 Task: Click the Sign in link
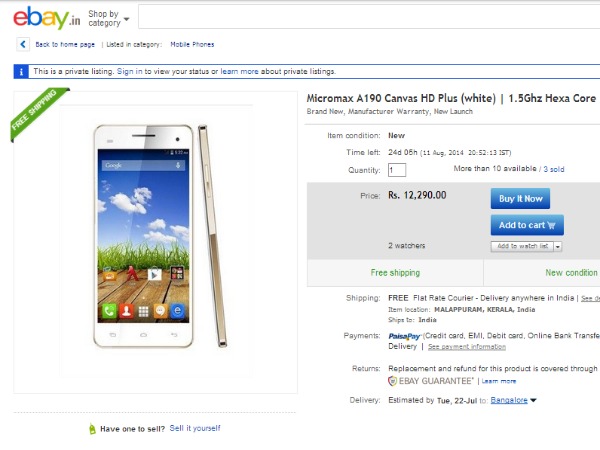point(129,72)
